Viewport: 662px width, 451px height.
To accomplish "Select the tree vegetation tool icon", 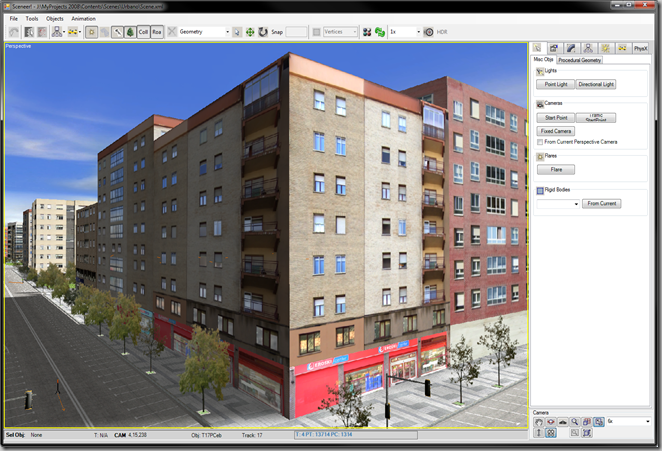I will 130,32.
